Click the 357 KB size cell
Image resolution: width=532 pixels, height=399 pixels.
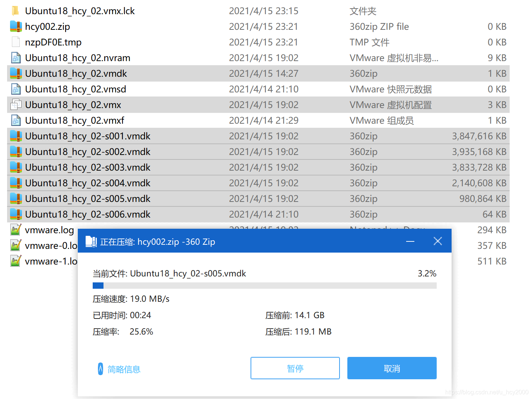point(492,246)
